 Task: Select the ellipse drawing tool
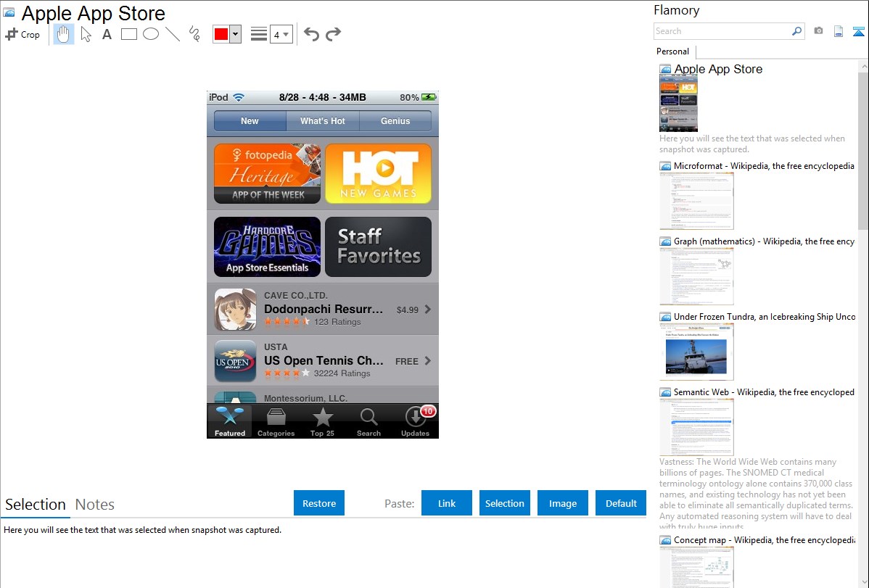coord(151,34)
